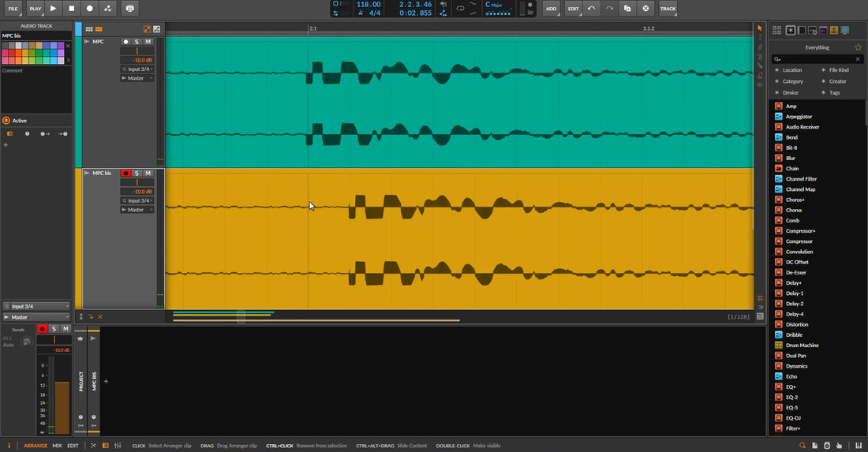Toggle orange track height icon in header
The height and width of the screenshot is (452, 868).
(148, 28)
